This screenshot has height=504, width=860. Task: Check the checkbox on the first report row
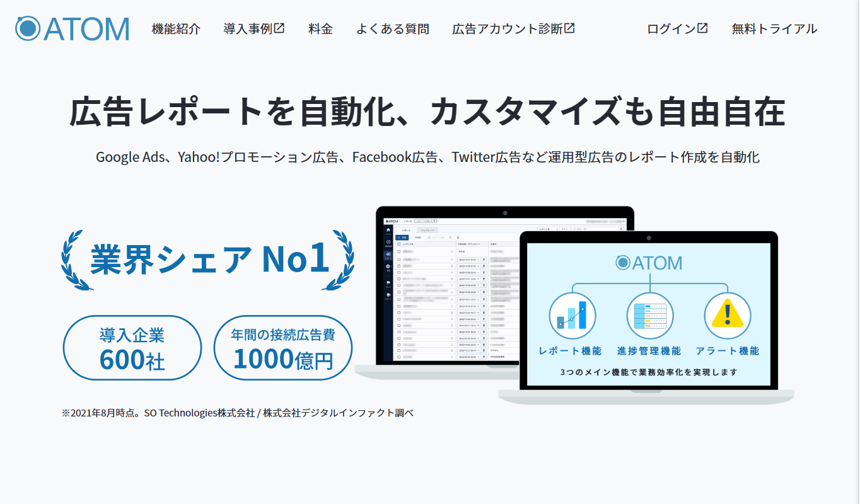(398, 251)
